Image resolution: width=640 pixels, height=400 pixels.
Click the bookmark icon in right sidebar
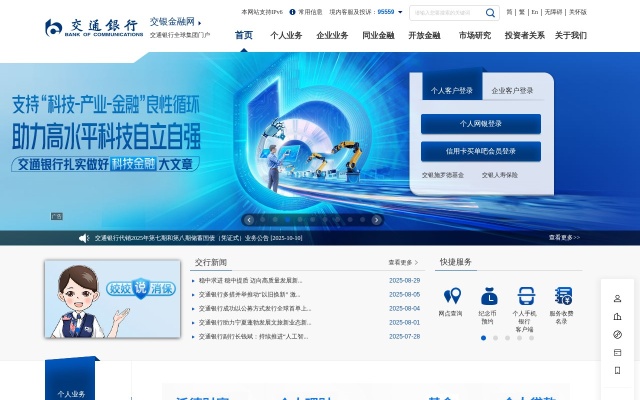coord(617,370)
